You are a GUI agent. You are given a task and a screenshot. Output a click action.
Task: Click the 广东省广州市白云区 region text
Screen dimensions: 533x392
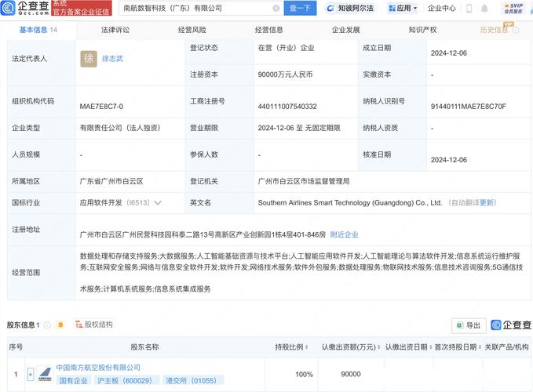point(111,181)
